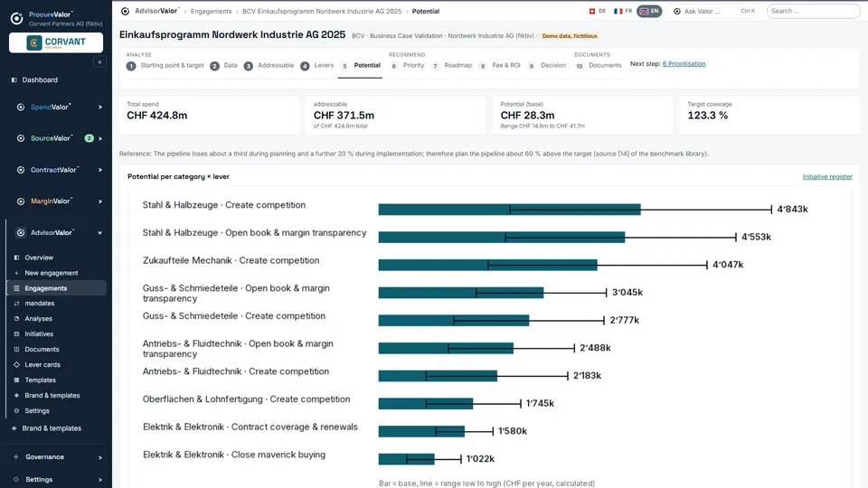Open the Corvant brand logo
This screenshot has height=488, width=868.
point(56,42)
